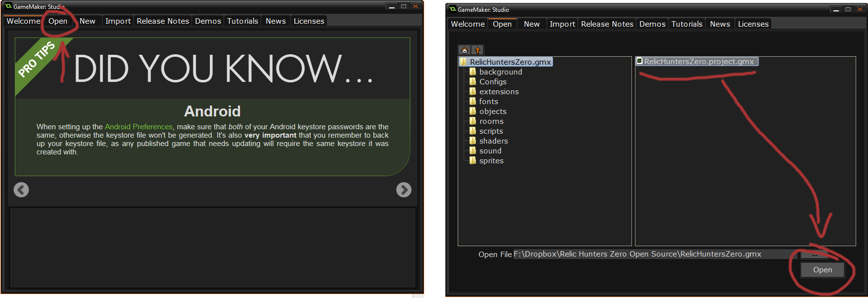Open News tab in left window

coord(276,21)
